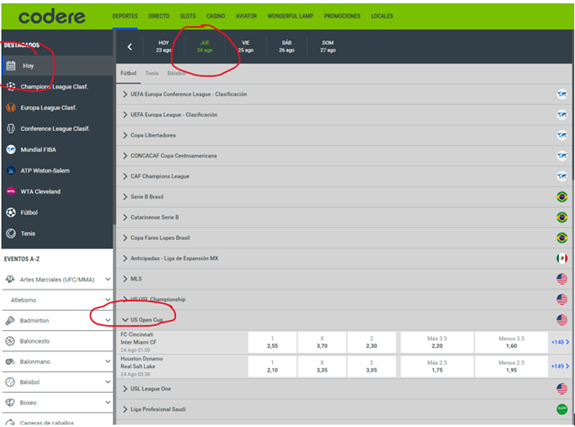Open the DEPORTES menu

(125, 16)
